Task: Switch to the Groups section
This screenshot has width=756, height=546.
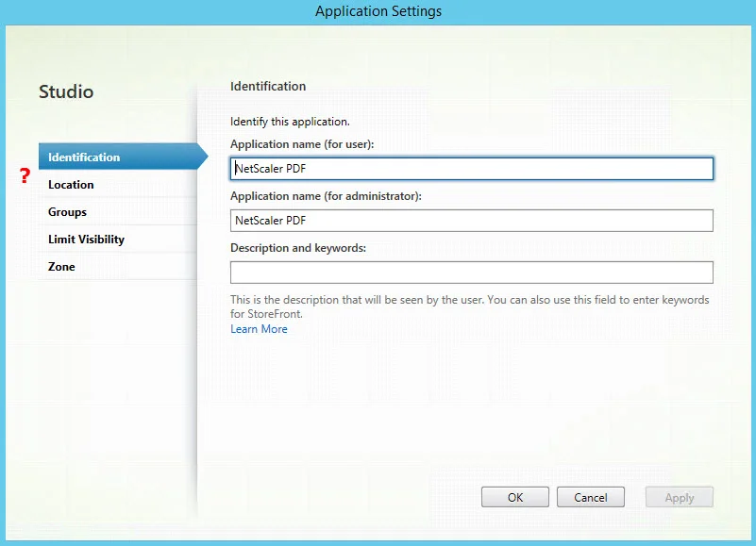Action: click(x=118, y=211)
